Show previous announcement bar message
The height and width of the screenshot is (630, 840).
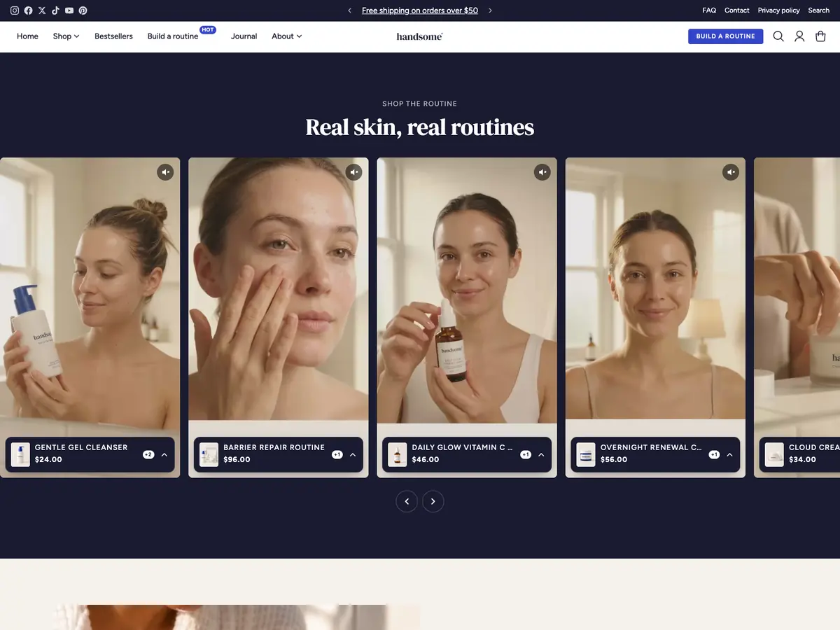pos(350,10)
